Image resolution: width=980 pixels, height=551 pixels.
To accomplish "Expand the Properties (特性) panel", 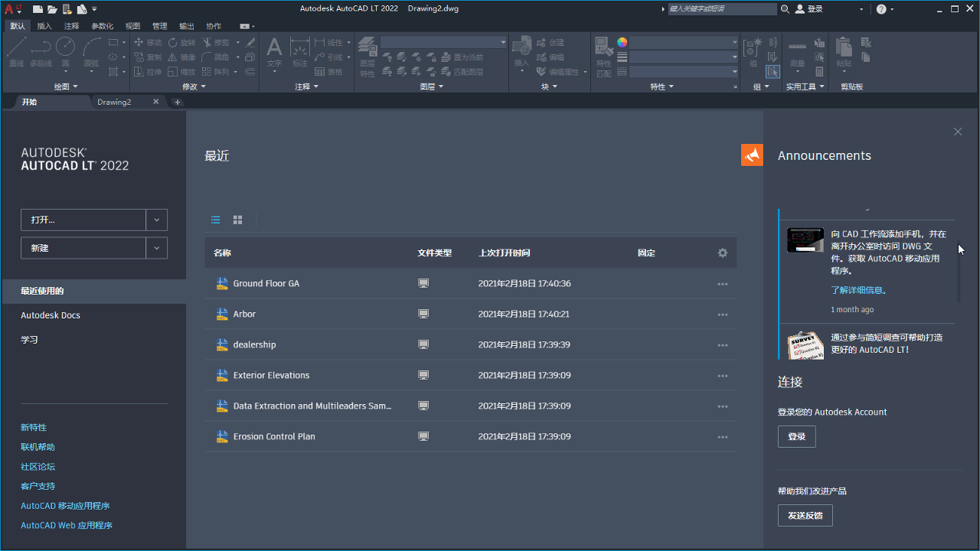I will [662, 86].
